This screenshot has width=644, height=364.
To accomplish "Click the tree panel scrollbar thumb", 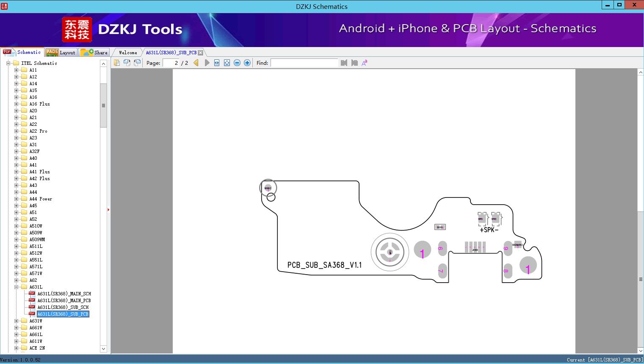I will coord(103,106).
